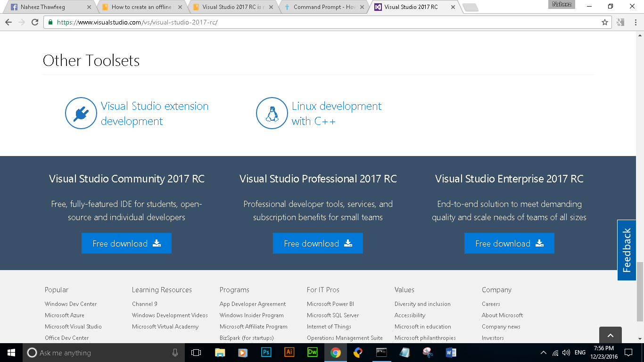The width and height of the screenshot is (644, 362).
Task: Click the Wi-Fi network tray icon
Action: tap(556, 353)
